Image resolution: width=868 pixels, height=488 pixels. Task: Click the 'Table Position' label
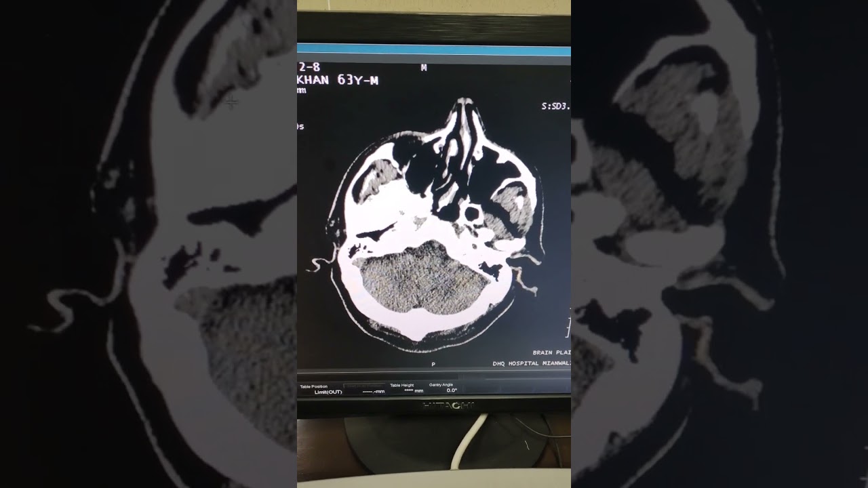point(313,386)
